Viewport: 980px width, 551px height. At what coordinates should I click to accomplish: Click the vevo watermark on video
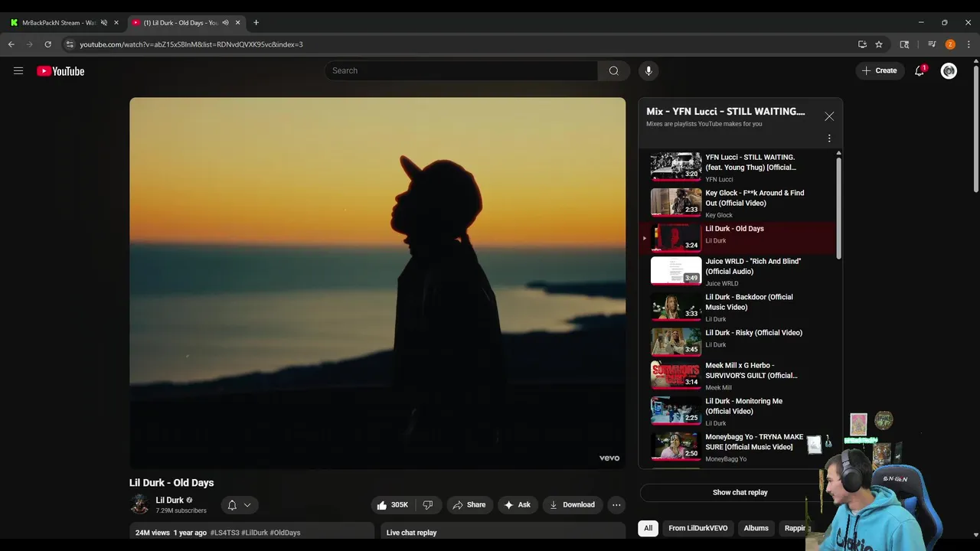[x=609, y=458]
